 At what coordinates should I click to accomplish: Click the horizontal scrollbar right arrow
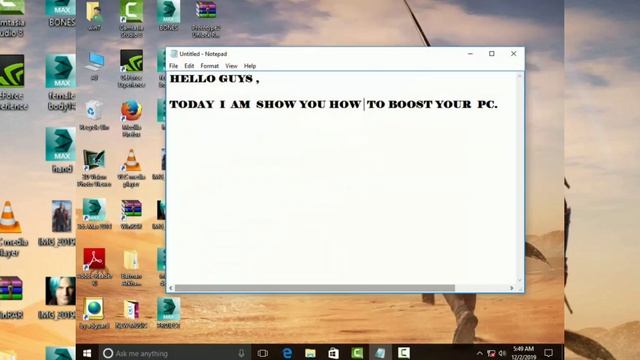click(512, 288)
